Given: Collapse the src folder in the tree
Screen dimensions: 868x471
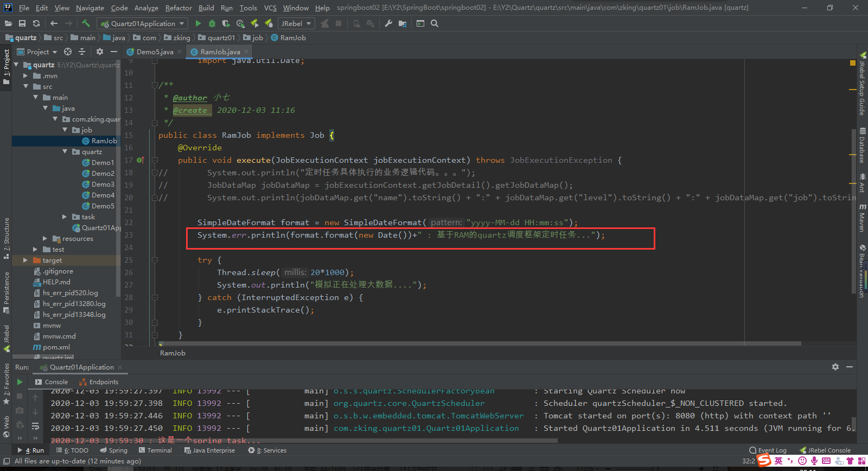Looking at the screenshot, I should pos(25,87).
